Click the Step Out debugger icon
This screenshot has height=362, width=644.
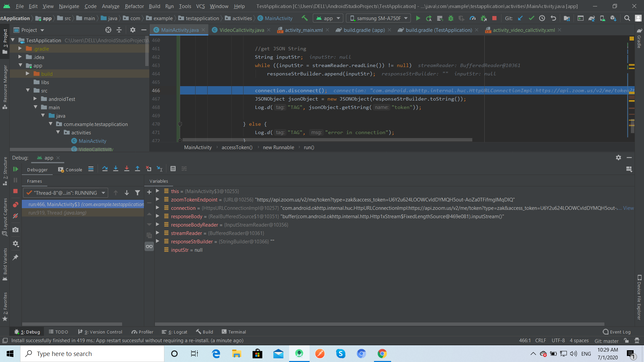138,169
